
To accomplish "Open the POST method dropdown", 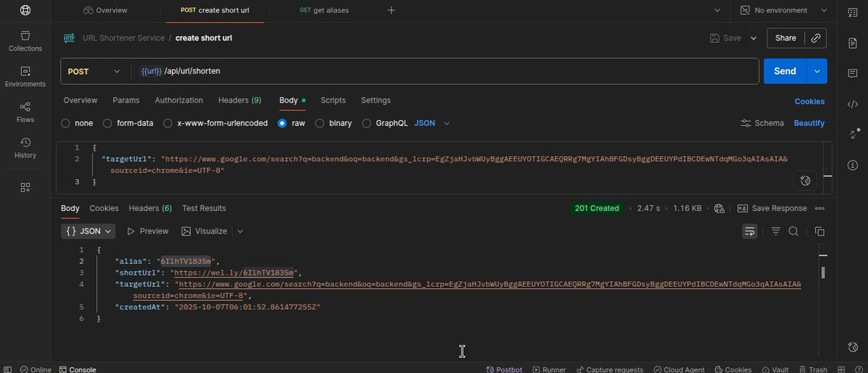I will (x=94, y=72).
